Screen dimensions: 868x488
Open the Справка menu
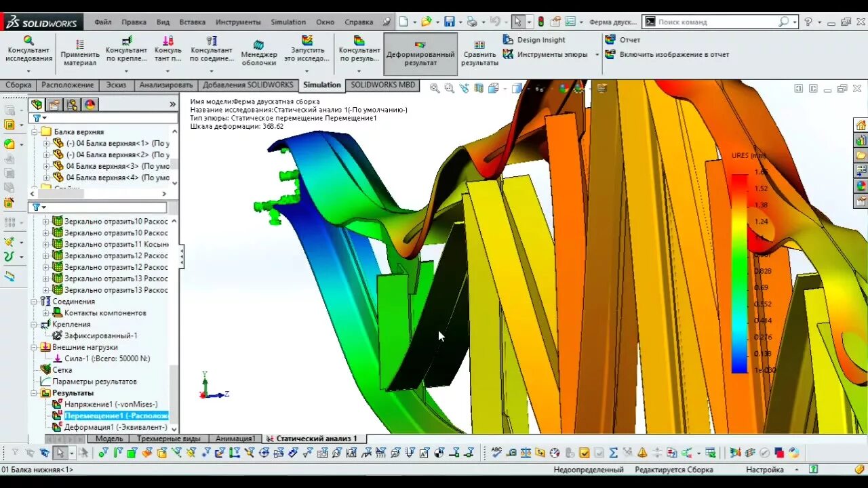[x=359, y=22]
